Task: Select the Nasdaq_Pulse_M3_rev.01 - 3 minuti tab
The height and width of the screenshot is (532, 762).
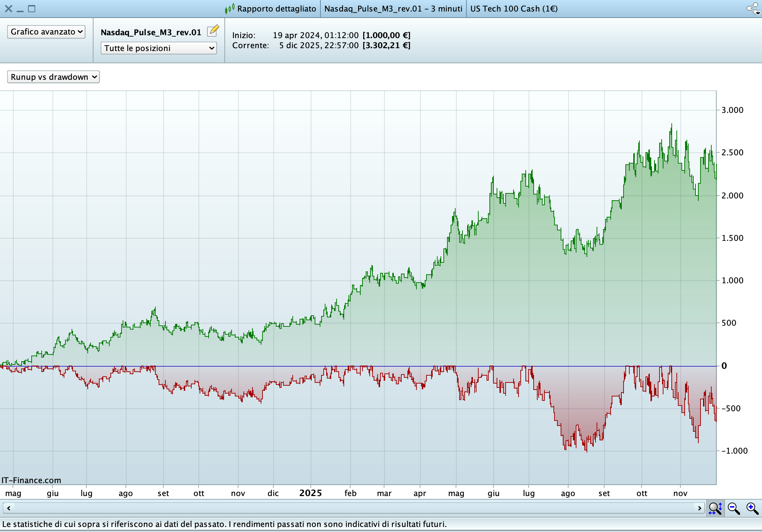Action: 393,9
